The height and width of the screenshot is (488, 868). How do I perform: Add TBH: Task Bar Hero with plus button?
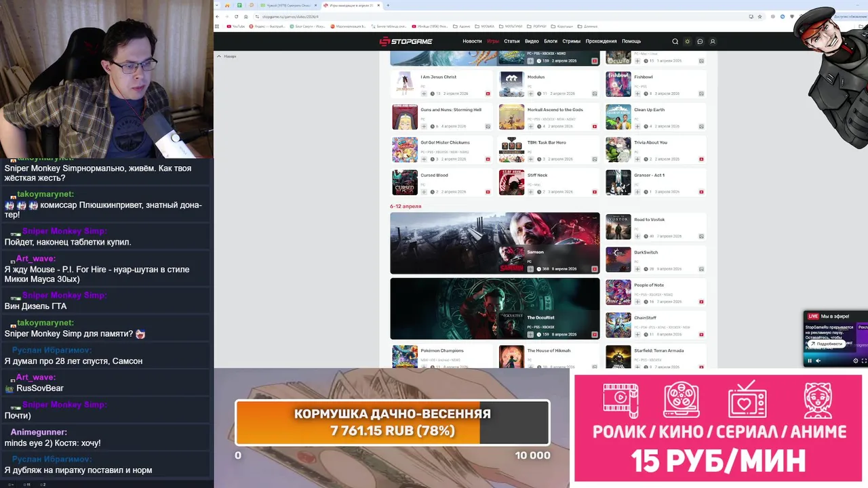click(530, 159)
